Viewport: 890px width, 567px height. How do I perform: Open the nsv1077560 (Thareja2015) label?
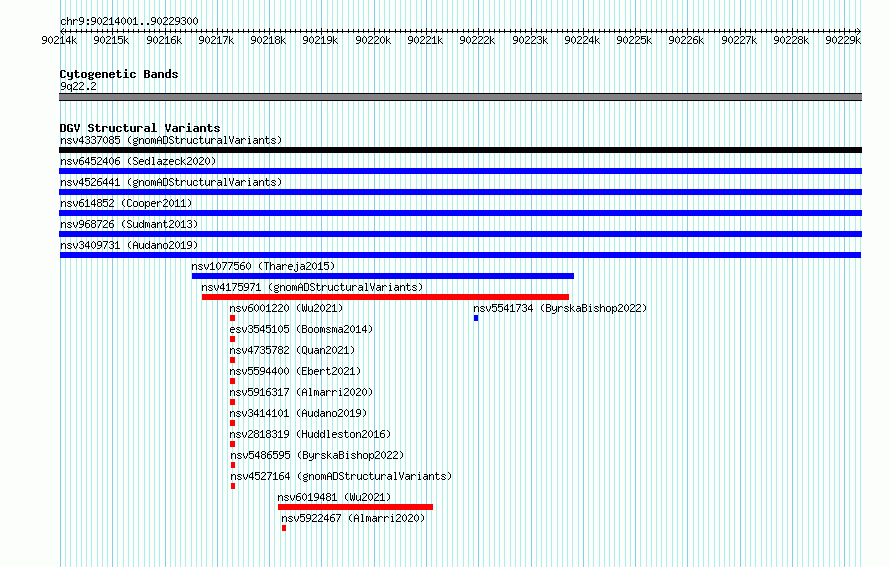pyautogui.click(x=263, y=266)
